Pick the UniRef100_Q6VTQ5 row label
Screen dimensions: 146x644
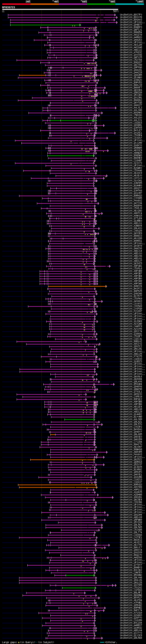[131, 103]
